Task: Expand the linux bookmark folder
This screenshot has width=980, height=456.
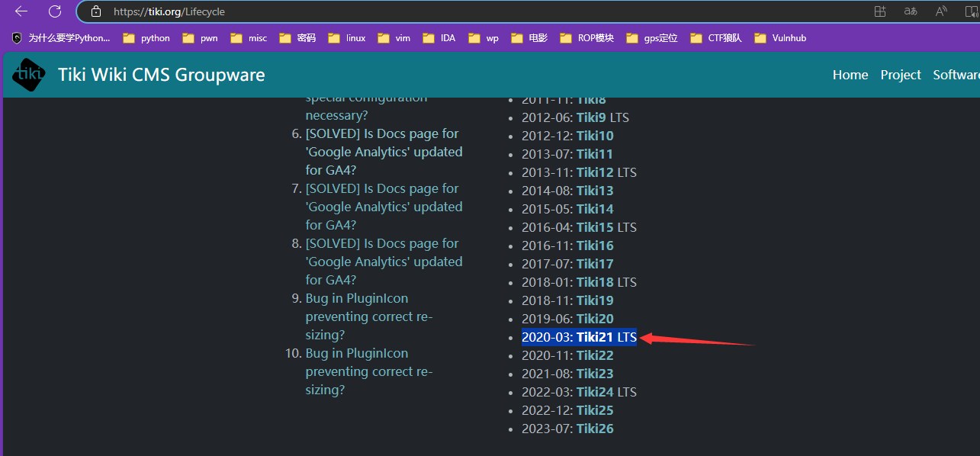Action: (346, 38)
